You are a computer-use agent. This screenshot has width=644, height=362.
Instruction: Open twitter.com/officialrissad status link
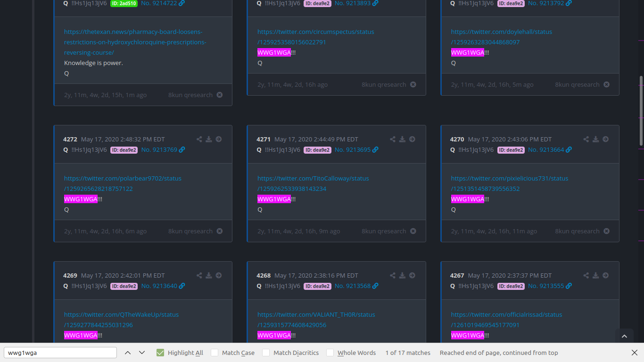click(x=506, y=320)
